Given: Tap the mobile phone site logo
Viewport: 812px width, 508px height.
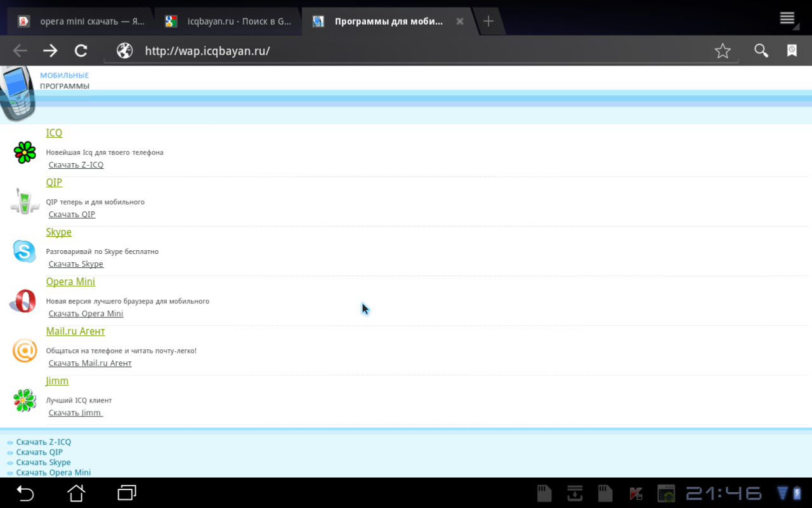Looking at the screenshot, I should (x=17, y=92).
